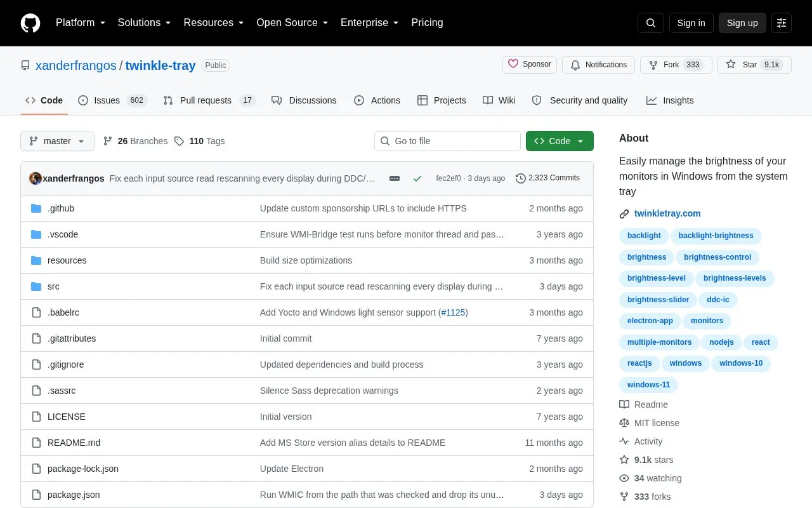Click the Go to file search field
Screen dimensions: 812x508
click(447, 141)
